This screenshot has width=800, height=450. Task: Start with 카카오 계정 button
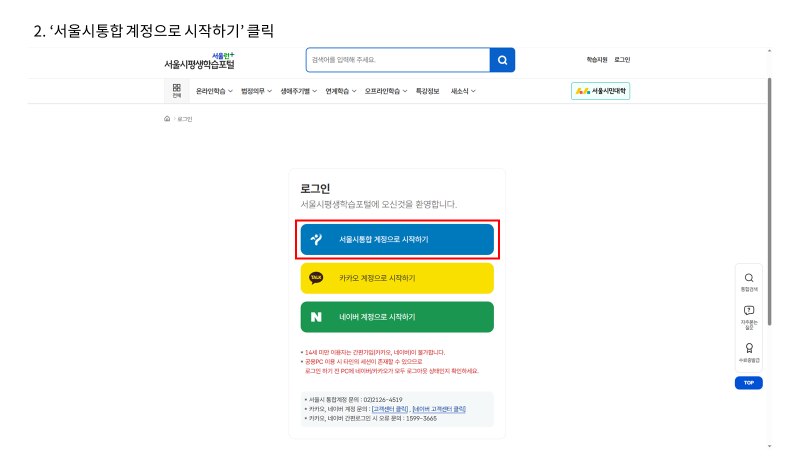(397, 278)
